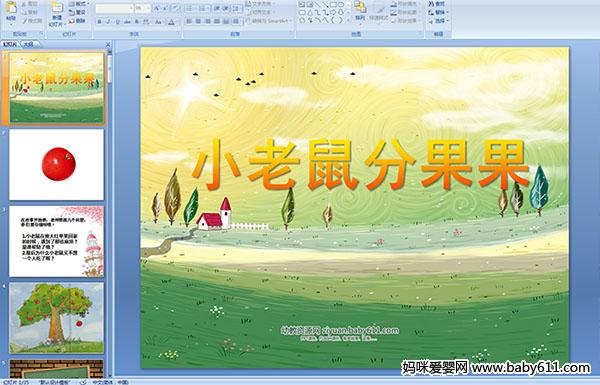Click the Replace button in editing group
This screenshot has height=385, width=600.
pyautogui.click(x=437, y=12)
